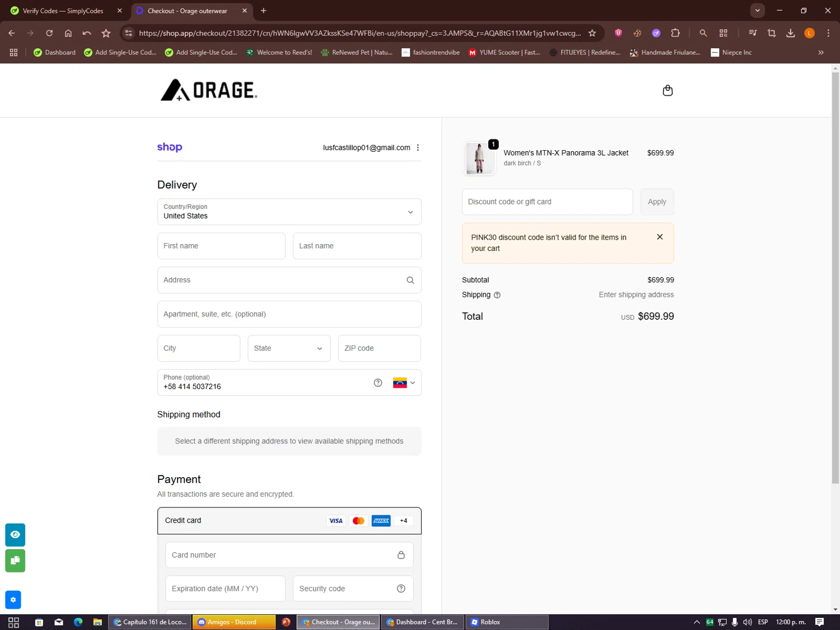Click the Orage logo
The width and height of the screenshot is (840, 630).
coord(209,90)
